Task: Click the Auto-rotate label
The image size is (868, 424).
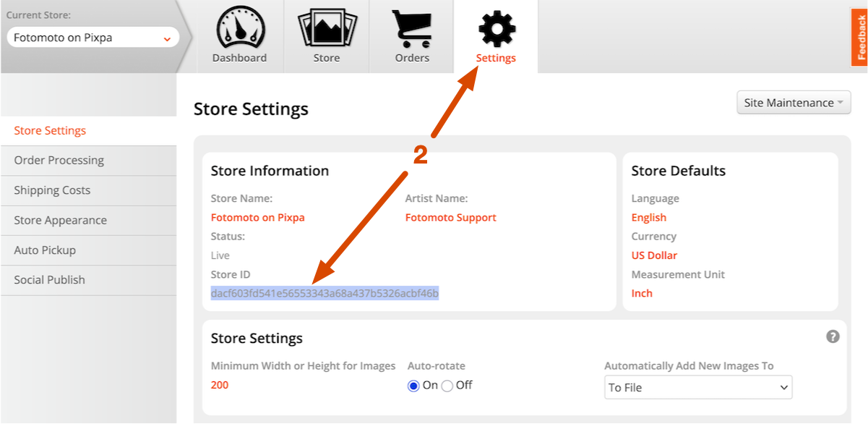Action: [x=437, y=365]
